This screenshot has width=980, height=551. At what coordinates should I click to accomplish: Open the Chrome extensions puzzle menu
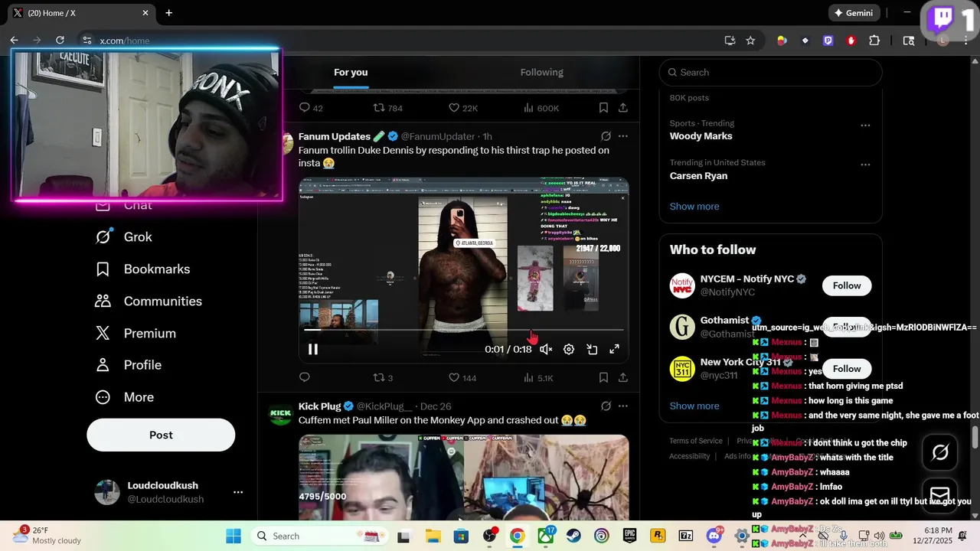click(x=874, y=41)
